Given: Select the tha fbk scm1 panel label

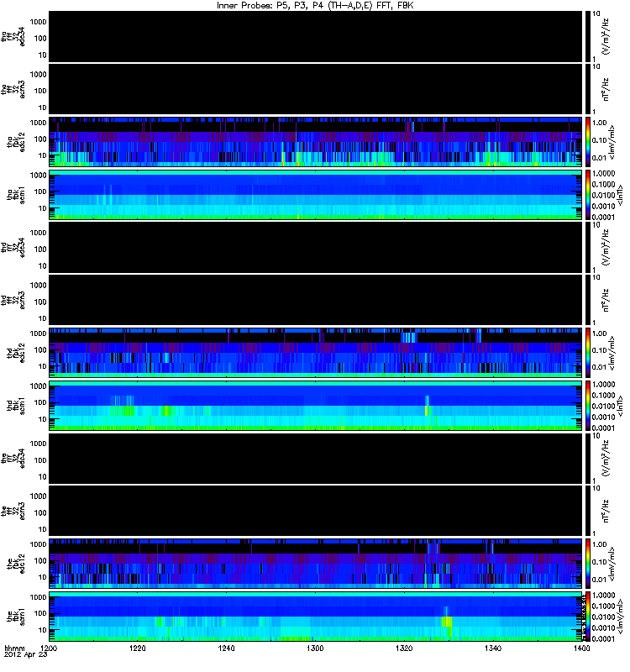Looking at the screenshot, I should point(16,195).
